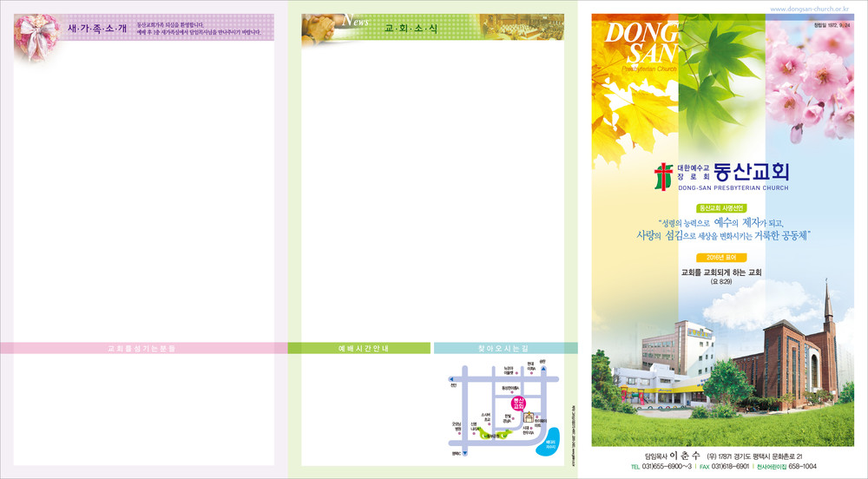Click the green 동산교회 사명선언 label
Screen dimensions: 868x479
point(721,208)
